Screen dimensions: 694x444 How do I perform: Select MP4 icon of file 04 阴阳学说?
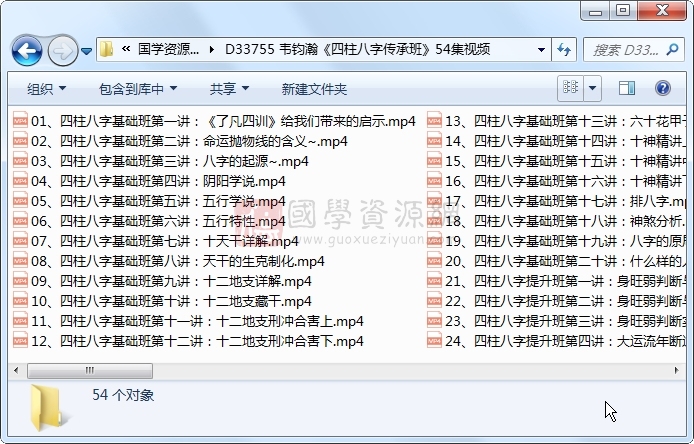(20, 181)
